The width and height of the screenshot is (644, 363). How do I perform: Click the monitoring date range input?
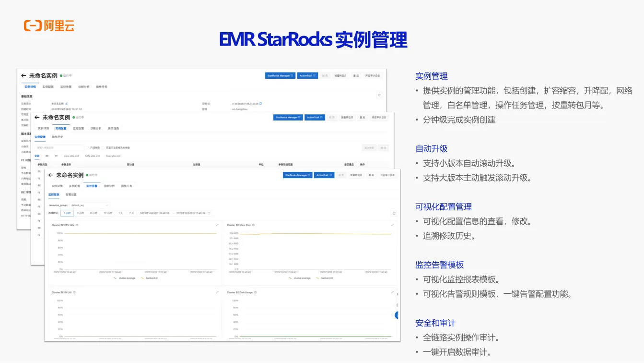[x=175, y=213]
